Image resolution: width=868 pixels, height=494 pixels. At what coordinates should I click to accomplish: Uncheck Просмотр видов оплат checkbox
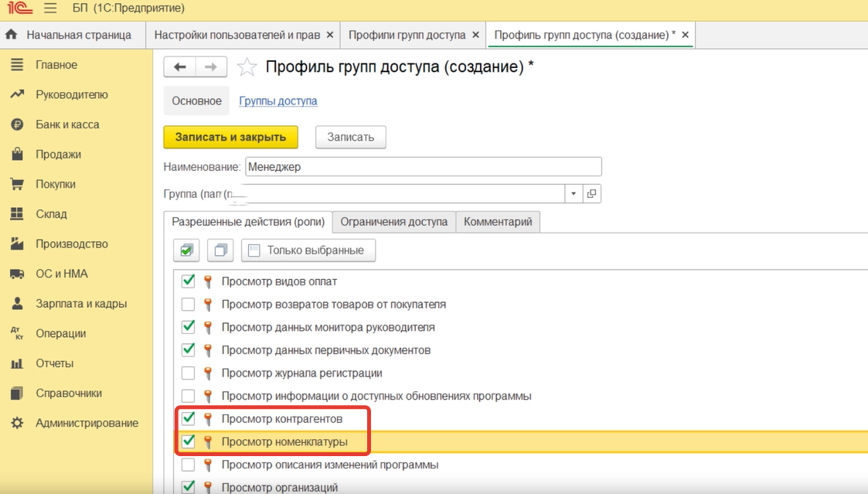click(x=188, y=281)
